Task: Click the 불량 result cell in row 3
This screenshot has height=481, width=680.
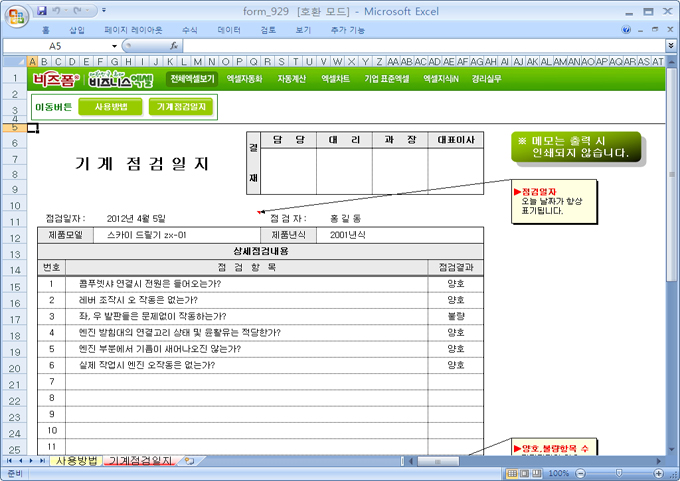Action: click(456, 316)
